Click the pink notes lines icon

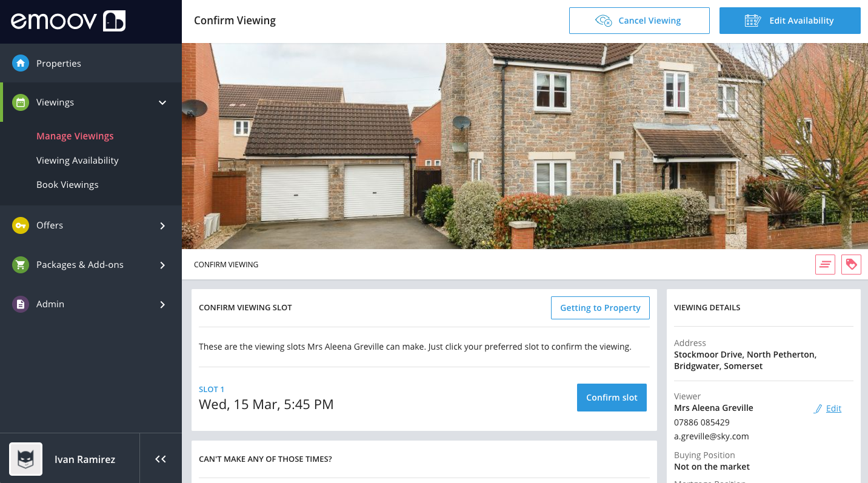825,264
